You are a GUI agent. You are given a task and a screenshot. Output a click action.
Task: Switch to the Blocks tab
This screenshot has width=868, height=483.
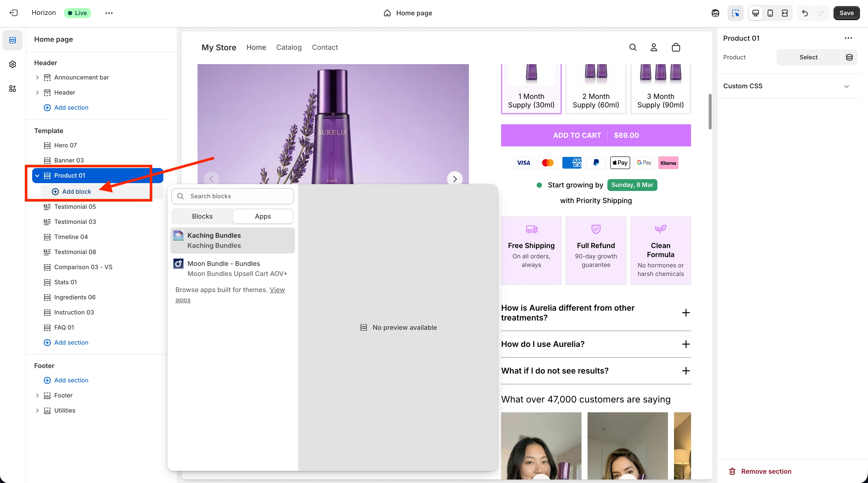pos(202,216)
